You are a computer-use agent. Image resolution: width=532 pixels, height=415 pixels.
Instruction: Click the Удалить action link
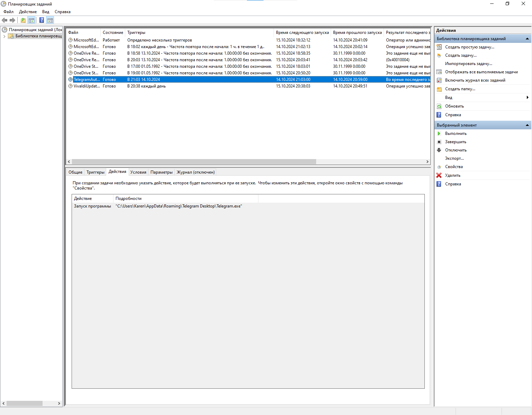click(x=453, y=175)
